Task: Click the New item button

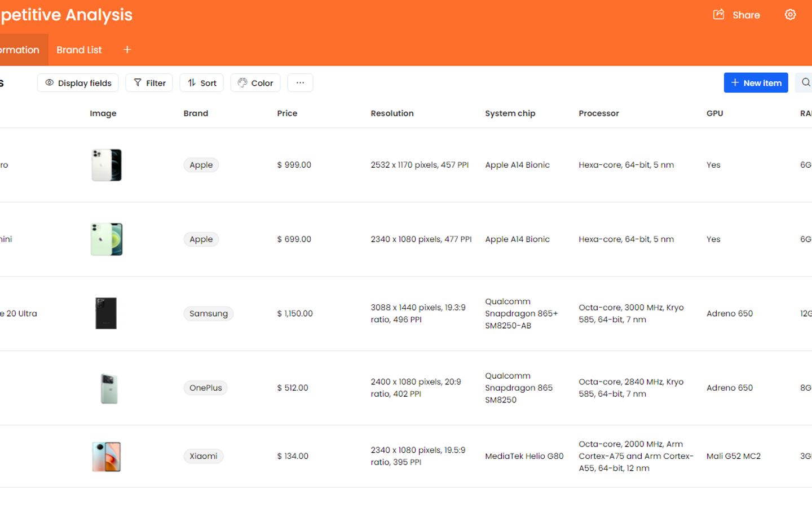Action: point(756,83)
